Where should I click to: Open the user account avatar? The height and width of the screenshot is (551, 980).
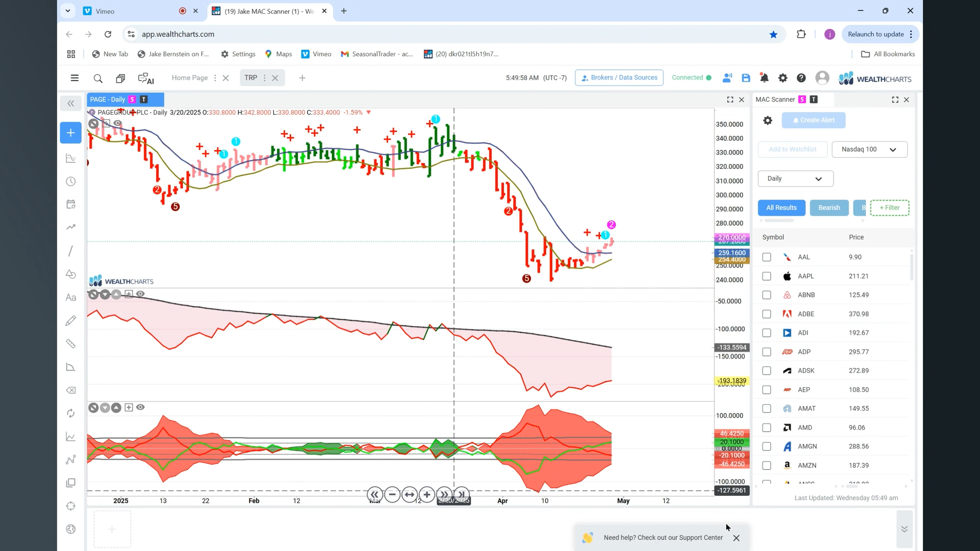tap(822, 78)
